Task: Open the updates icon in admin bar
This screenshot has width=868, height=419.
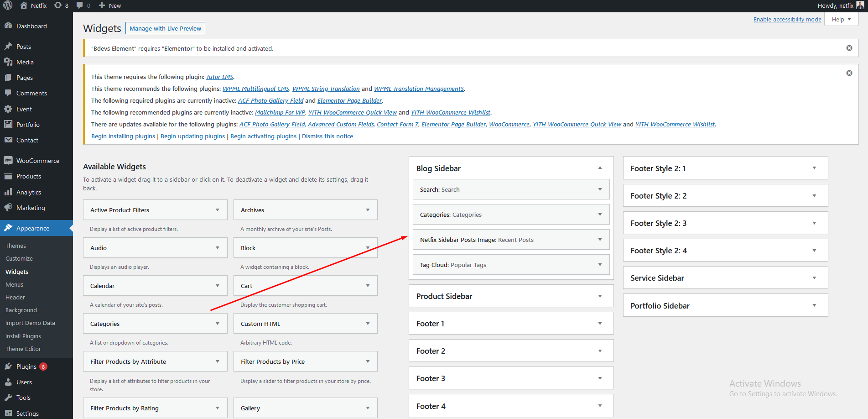Action: pos(58,5)
